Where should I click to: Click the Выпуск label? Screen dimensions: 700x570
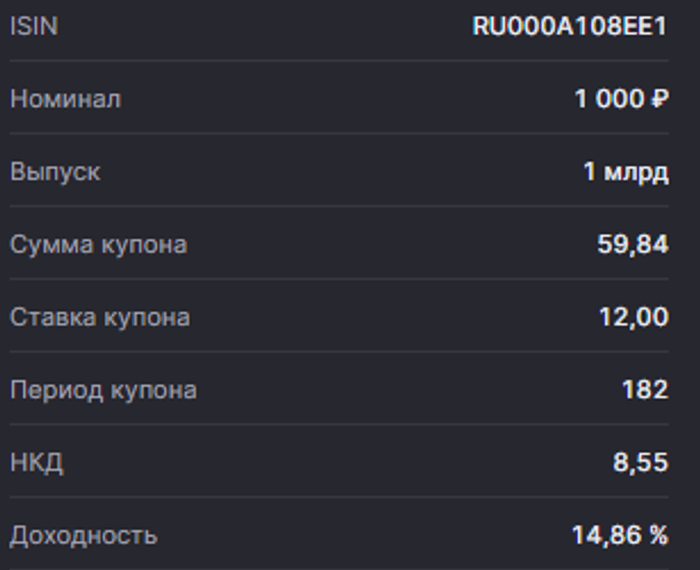pyautogui.click(x=55, y=171)
